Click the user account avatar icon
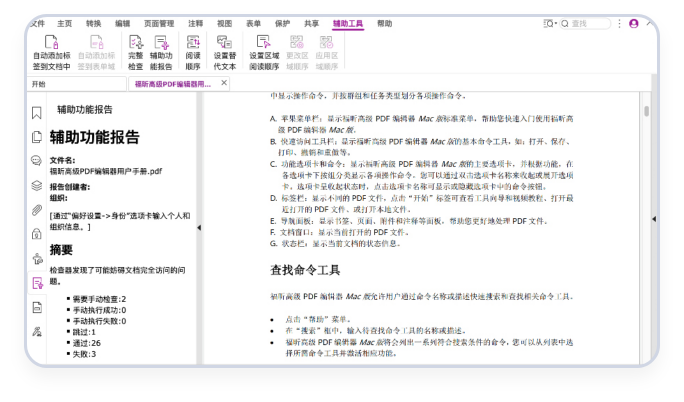The height and width of the screenshot is (402, 684). pyautogui.click(x=634, y=24)
